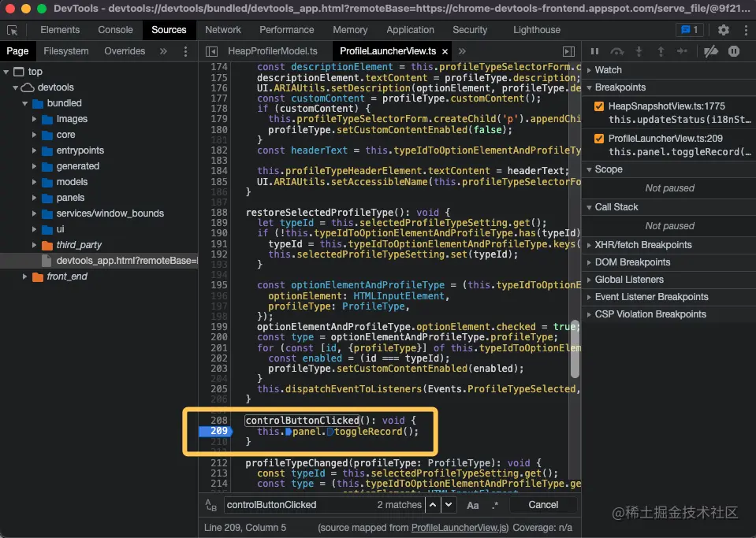Step over next function call
Screen dimensions: 756x538
pyautogui.click(x=617, y=51)
